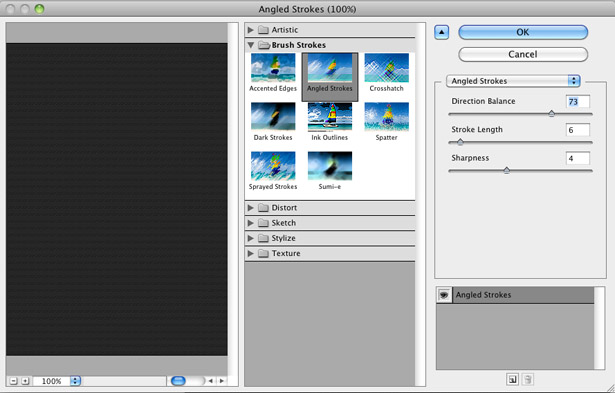Image resolution: width=615 pixels, height=393 pixels.
Task: Expand the Texture filter folder
Action: [251, 253]
